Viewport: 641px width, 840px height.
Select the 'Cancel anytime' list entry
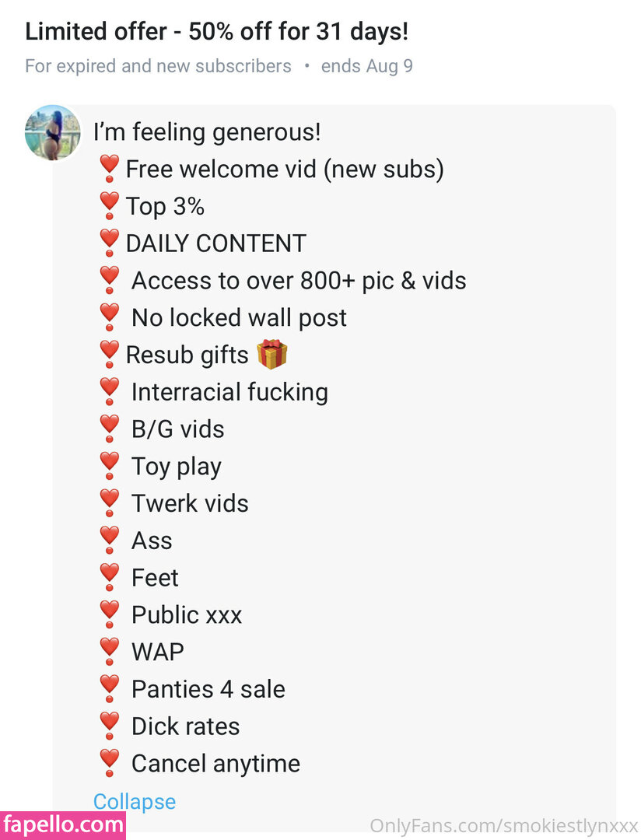pyautogui.click(x=215, y=763)
